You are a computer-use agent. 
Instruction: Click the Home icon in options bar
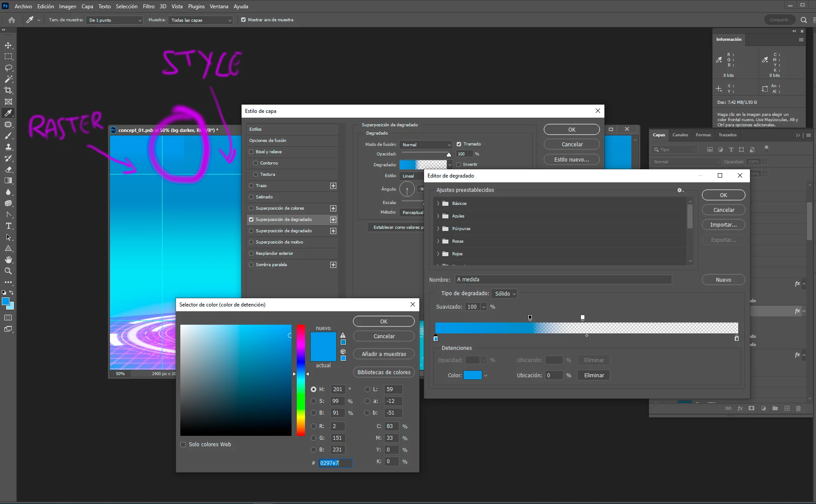pos(12,20)
